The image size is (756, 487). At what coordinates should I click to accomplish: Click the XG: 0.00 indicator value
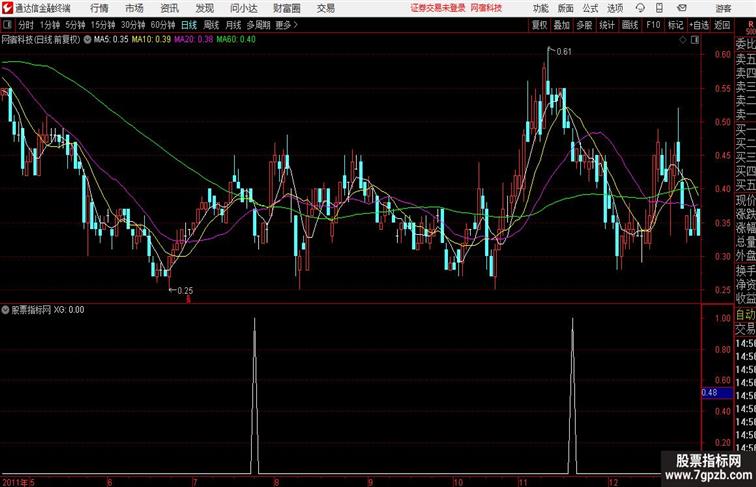pos(69,310)
